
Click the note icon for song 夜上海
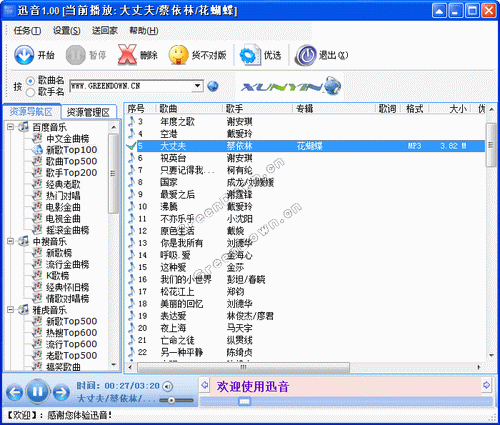tap(132, 328)
